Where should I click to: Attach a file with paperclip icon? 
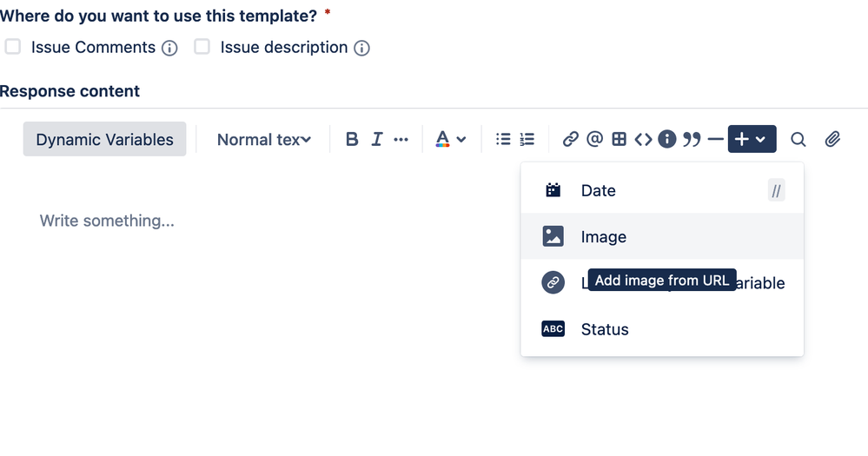[832, 139]
